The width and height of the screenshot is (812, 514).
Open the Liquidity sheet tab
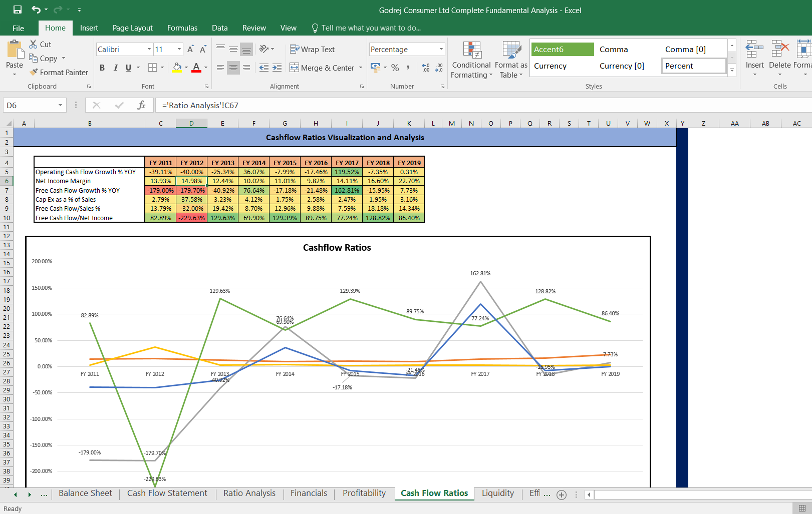click(x=498, y=493)
